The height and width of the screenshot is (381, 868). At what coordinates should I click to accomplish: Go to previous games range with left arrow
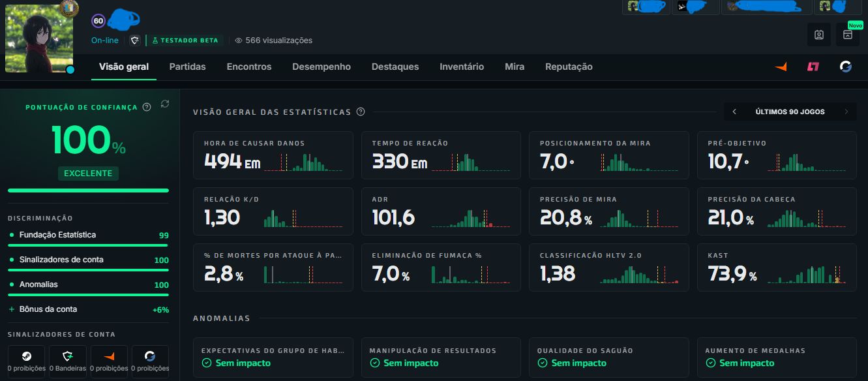(734, 112)
